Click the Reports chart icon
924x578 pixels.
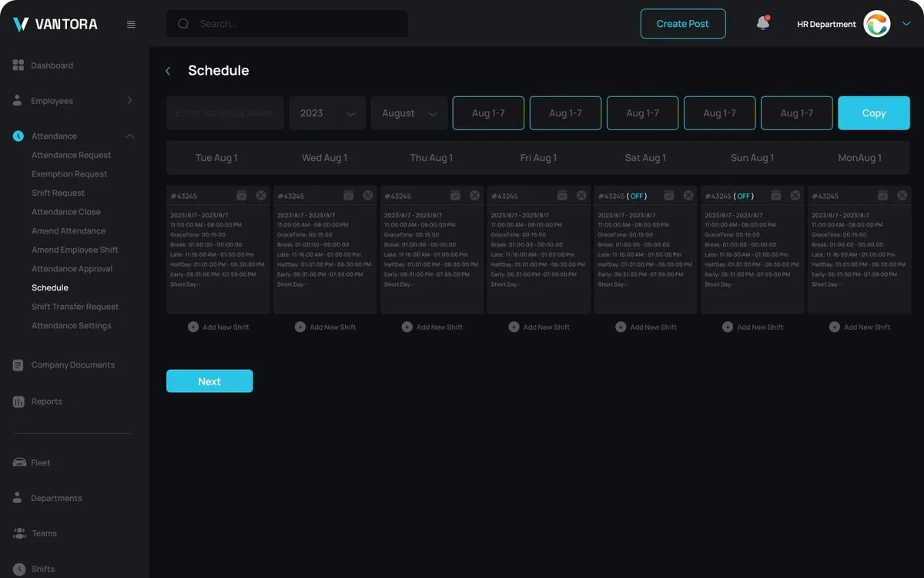18,402
